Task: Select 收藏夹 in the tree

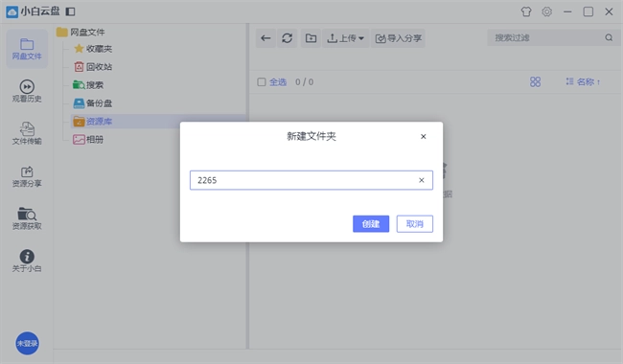Action: [93, 49]
